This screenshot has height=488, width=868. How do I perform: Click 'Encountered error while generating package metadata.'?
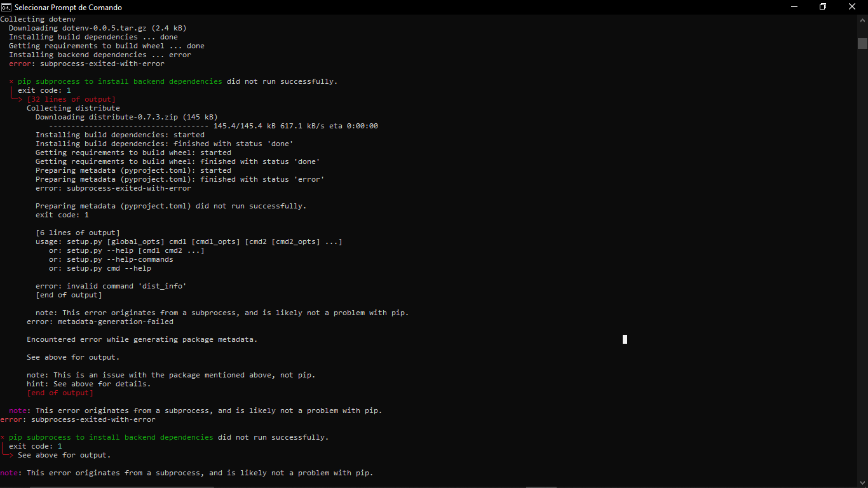[x=142, y=339]
